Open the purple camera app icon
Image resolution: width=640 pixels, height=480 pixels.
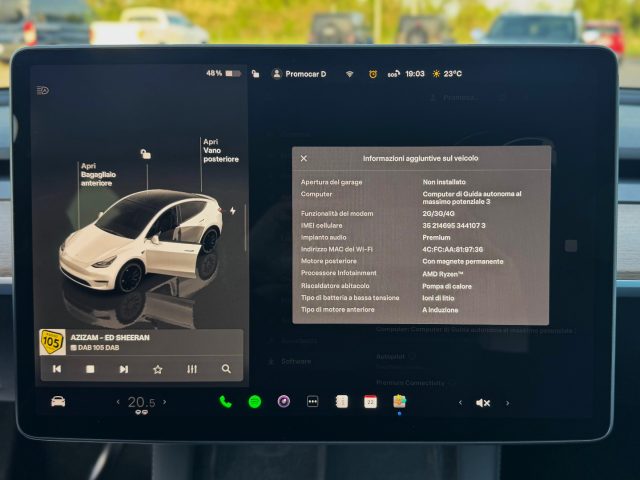284,402
